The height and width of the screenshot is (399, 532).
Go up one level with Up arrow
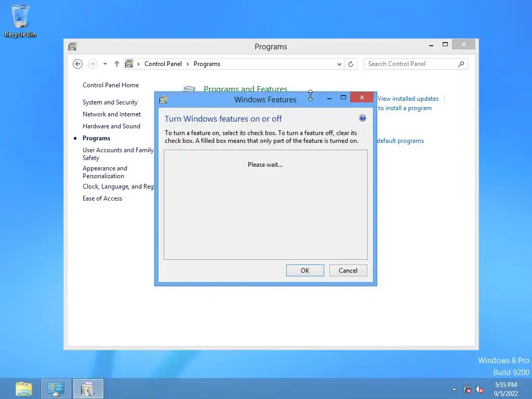(x=117, y=64)
